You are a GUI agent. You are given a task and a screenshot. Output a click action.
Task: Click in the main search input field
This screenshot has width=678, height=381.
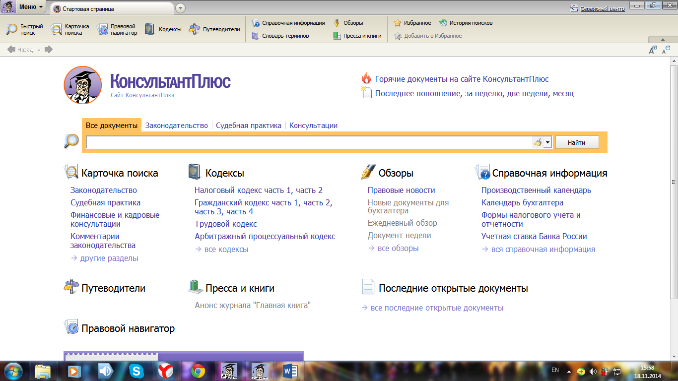click(x=309, y=142)
